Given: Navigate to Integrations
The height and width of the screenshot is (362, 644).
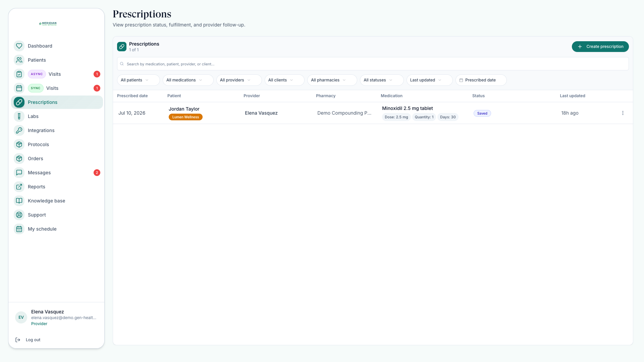Looking at the screenshot, I should point(57,130).
